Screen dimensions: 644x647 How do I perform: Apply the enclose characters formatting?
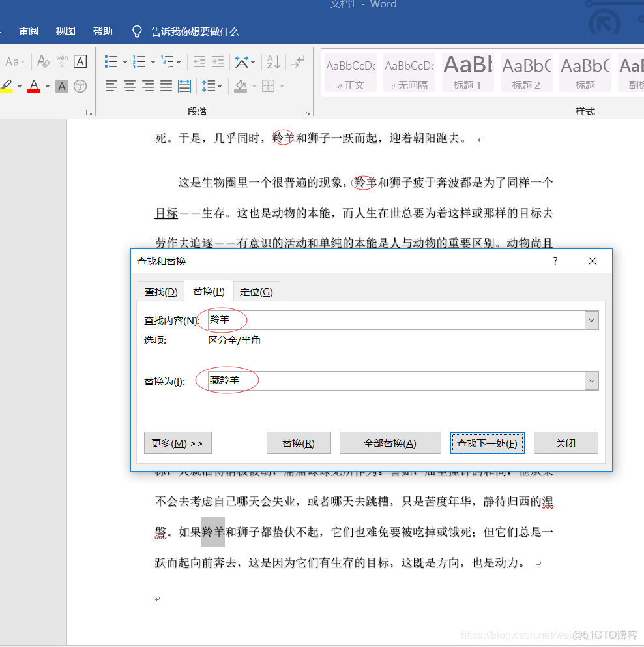[80, 85]
